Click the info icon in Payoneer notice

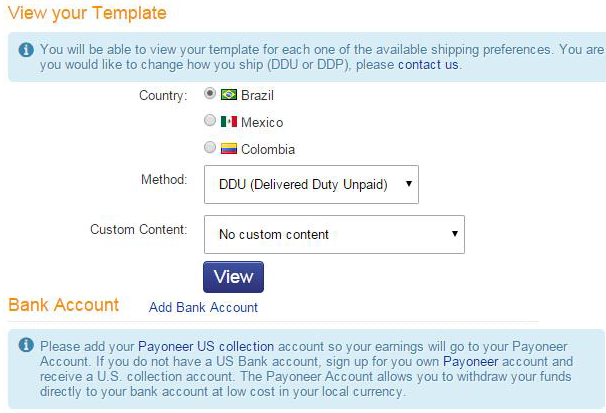click(26, 345)
